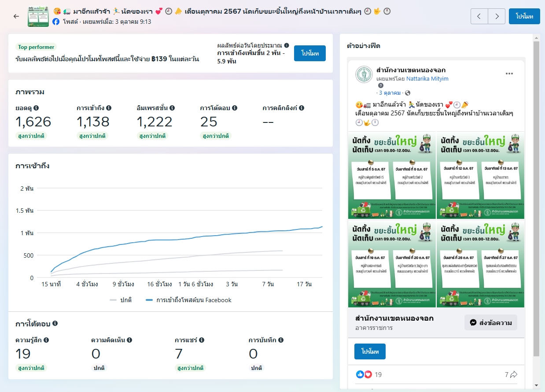
Task: Toggle การเข้าถึงโพสต์บน Facebook legend item
Action: pos(188,300)
